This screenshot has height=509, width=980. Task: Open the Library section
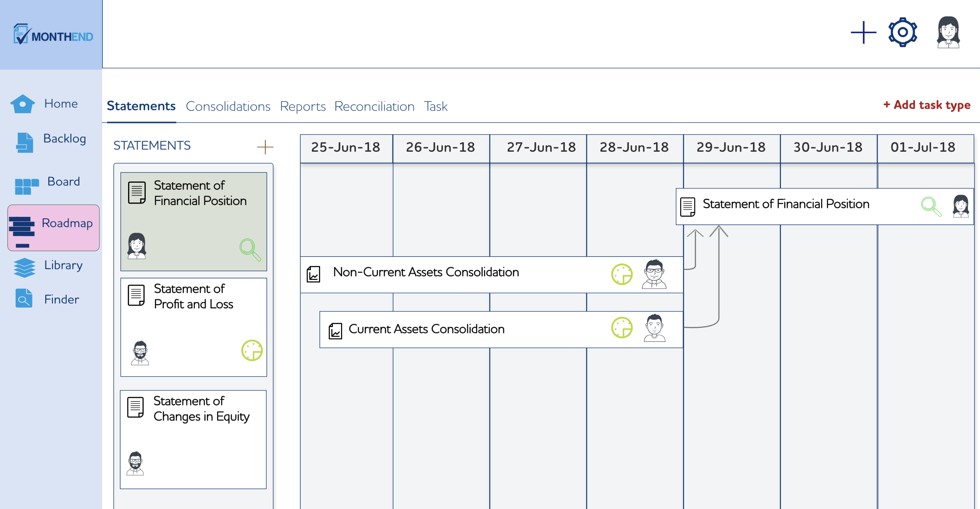click(x=48, y=267)
